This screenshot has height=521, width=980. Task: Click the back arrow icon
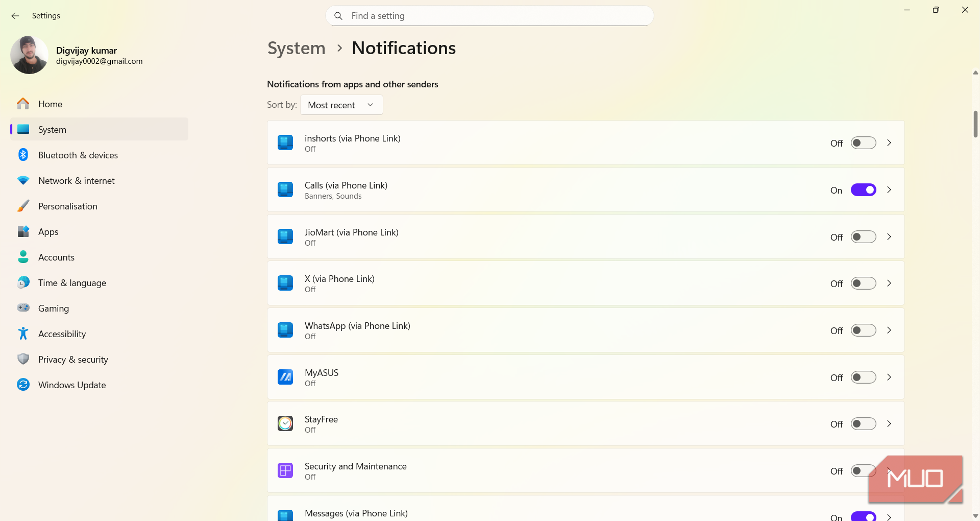tap(15, 16)
